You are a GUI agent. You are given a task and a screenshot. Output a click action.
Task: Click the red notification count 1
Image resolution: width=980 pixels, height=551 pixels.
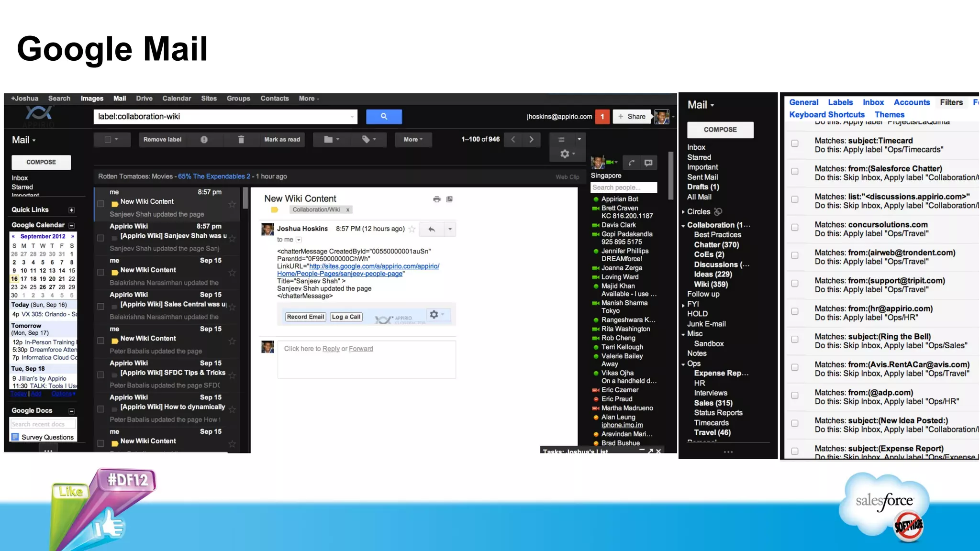tap(602, 116)
